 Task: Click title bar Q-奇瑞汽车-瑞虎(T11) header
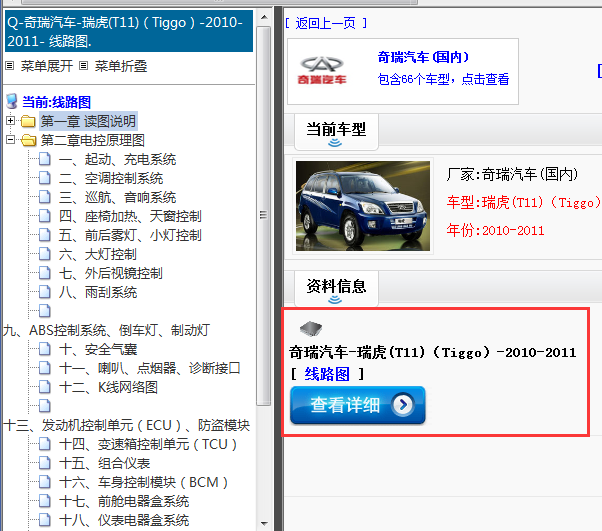[129, 31]
